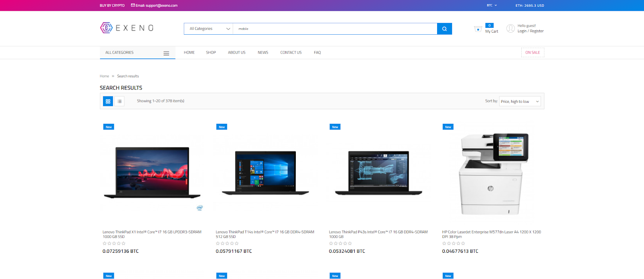Open the All Categories hamburger menu icon
Screen dimensions: 644x279
tap(166, 53)
